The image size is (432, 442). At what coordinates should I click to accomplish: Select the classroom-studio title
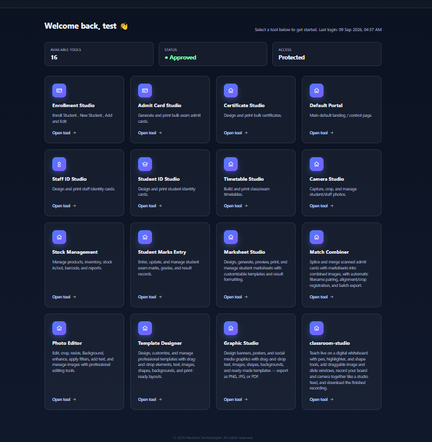click(x=330, y=343)
